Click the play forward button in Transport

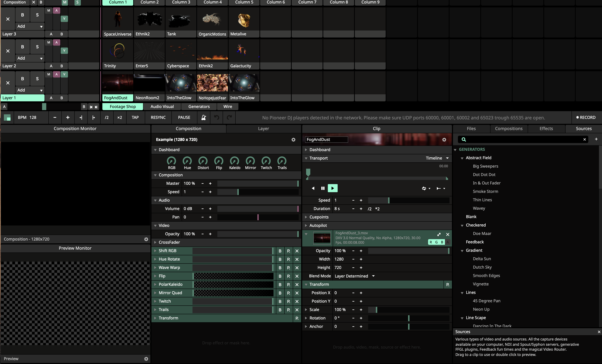click(x=332, y=188)
